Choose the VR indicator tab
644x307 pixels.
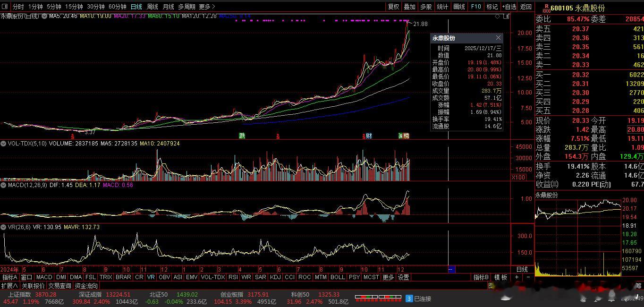151,277
